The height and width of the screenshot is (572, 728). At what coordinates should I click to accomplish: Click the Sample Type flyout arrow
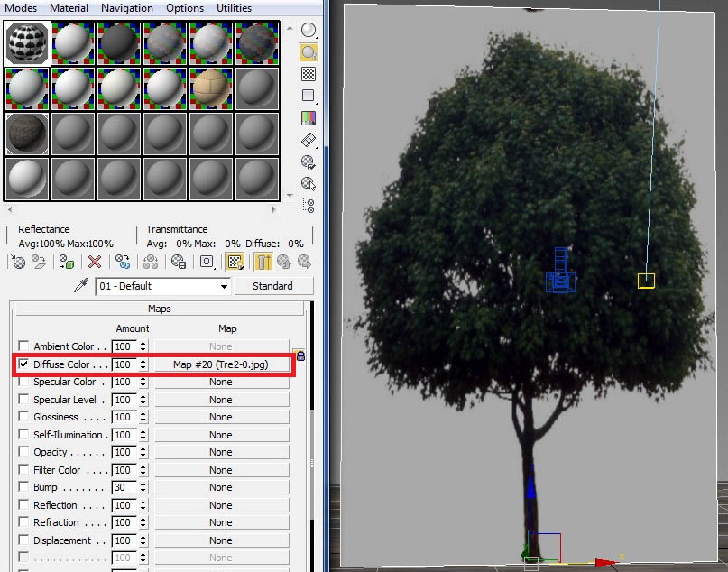pyautogui.click(x=315, y=39)
